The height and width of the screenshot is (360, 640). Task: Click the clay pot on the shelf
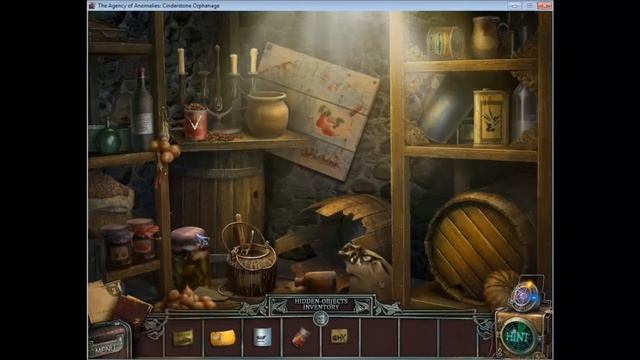[x=267, y=114]
